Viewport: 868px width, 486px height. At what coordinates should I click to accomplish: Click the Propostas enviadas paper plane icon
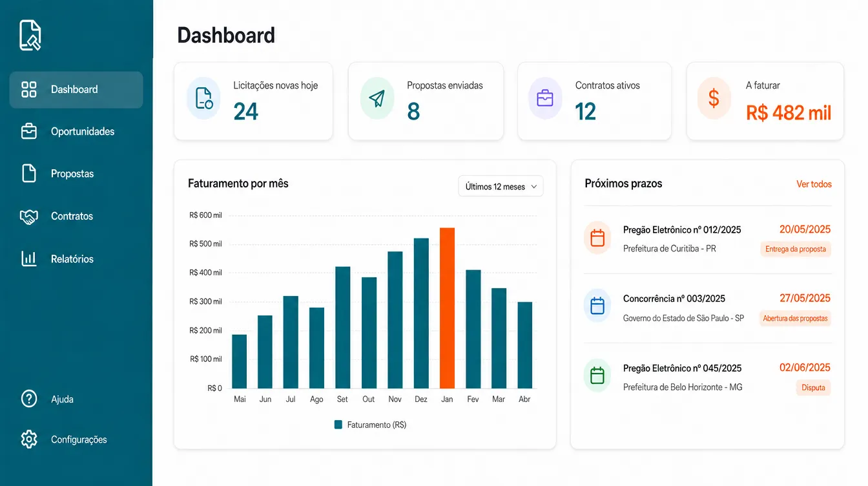tap(377, 98)
